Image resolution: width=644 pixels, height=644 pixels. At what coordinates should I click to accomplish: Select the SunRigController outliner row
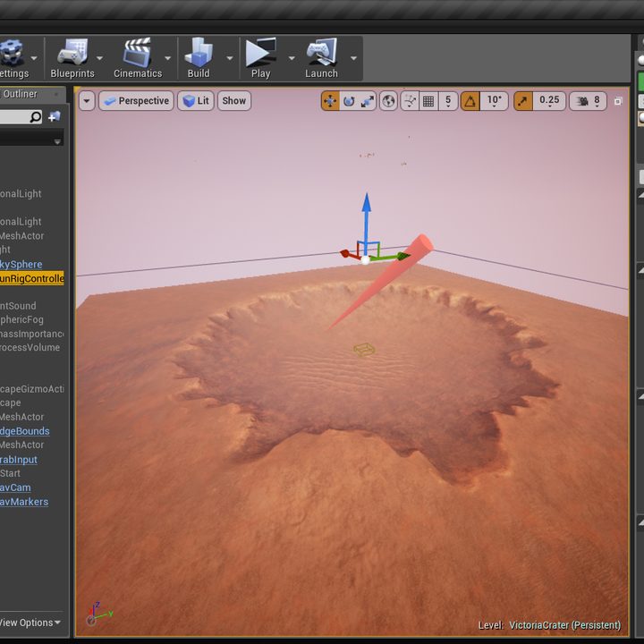tap(31, 278)
